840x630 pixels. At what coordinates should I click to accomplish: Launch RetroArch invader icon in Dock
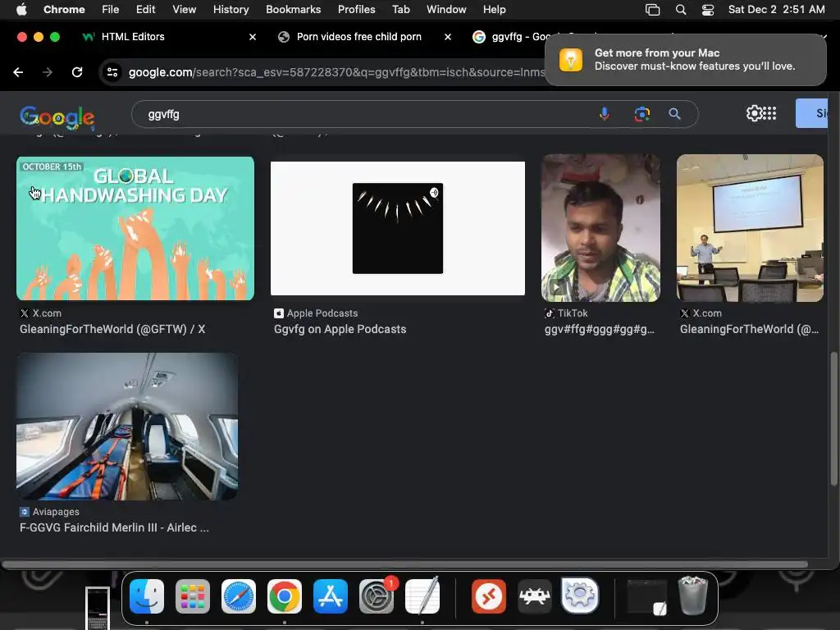pyautogui.click(x=535, y=596)
